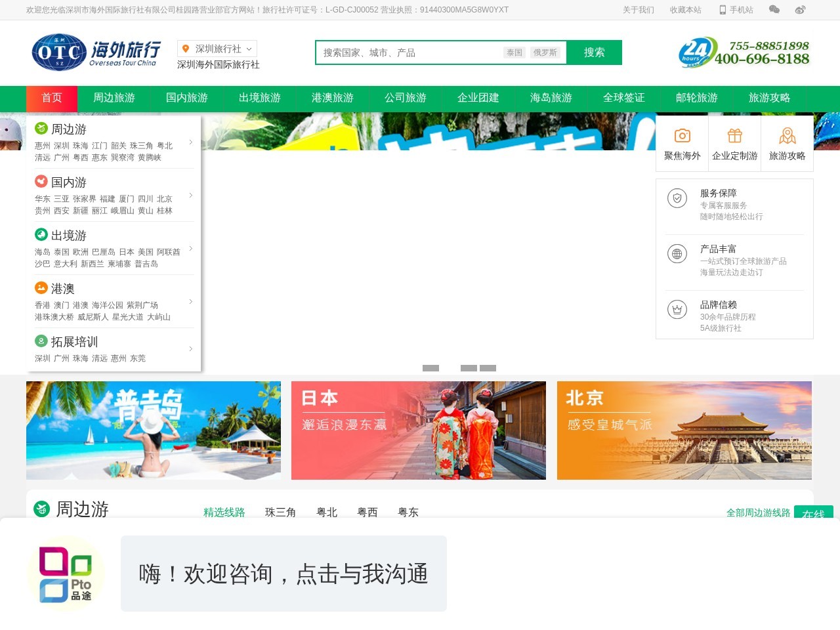Click the 品牌信赖 crown icon
Image resolution: width=840 pixels, height=630 pixels.
tap(677, 309)
